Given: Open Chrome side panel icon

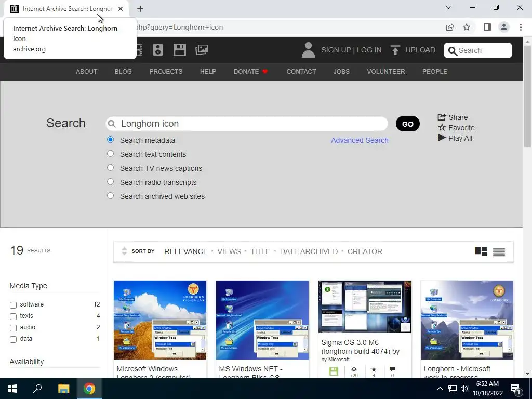Looking at the screenshot, I should (x=487, y=27).
